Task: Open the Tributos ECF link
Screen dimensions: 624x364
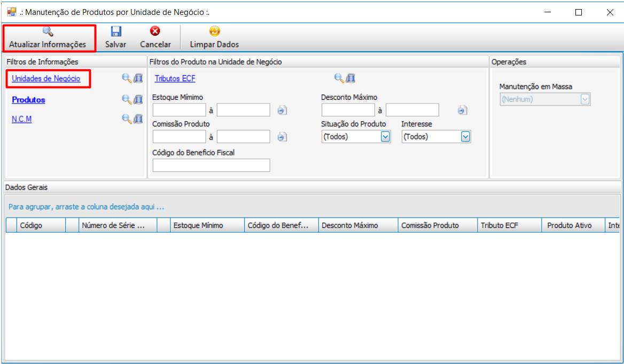Action: pyautogui.click(x=175, y=78)
